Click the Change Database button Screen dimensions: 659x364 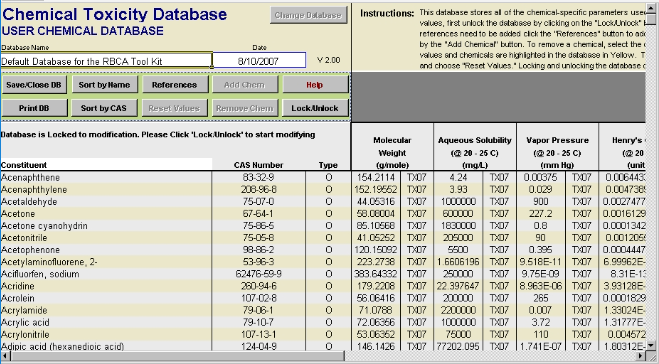[x=309, y=15]
